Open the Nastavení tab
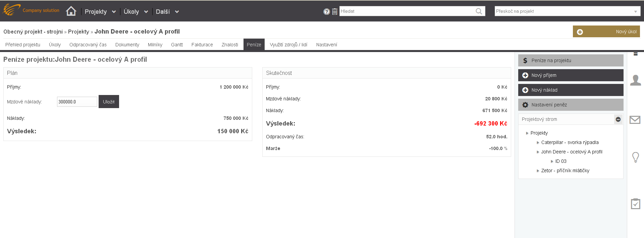 tap(327, 45)
